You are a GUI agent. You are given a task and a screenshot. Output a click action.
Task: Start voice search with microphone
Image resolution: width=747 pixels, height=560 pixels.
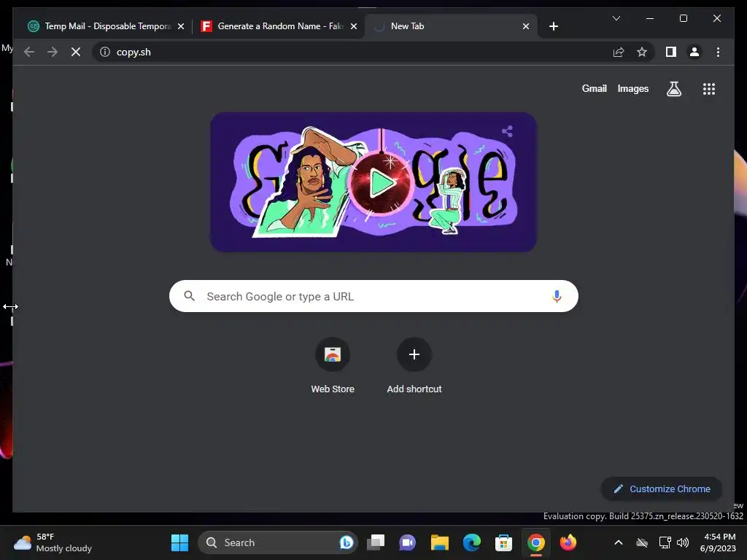[557, 296]
